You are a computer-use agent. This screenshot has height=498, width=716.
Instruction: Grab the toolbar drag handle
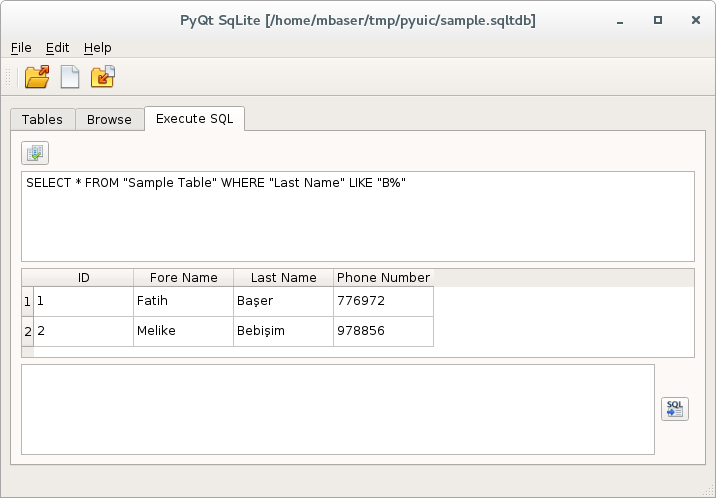pyautogui.click(x=8, y=77)
